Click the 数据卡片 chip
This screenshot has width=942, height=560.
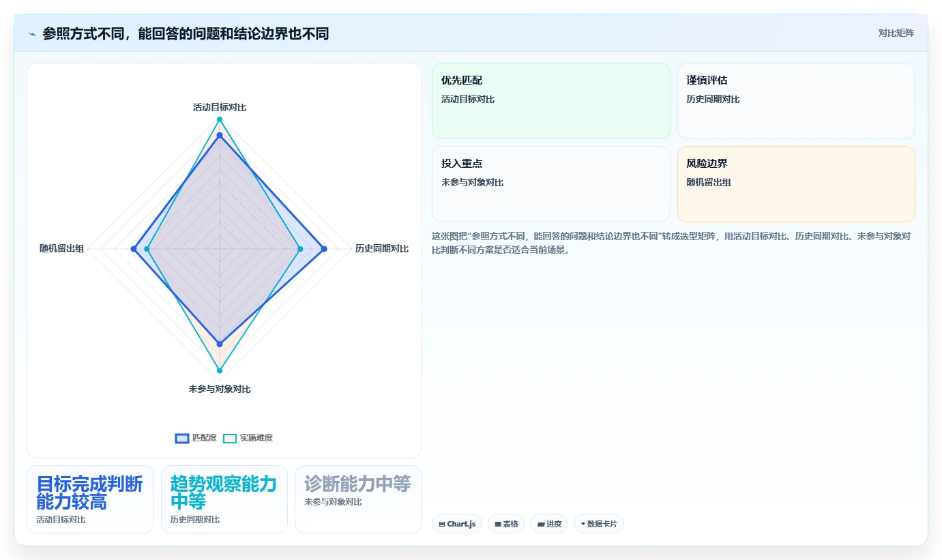pos(599,524)
